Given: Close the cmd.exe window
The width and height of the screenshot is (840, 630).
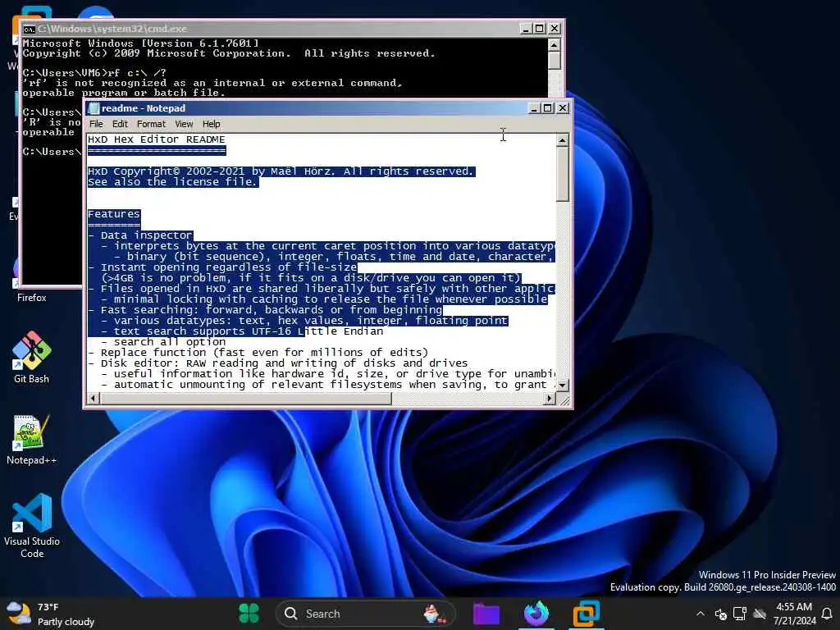Looking at the screenshot, I should [x=555, y=29].
